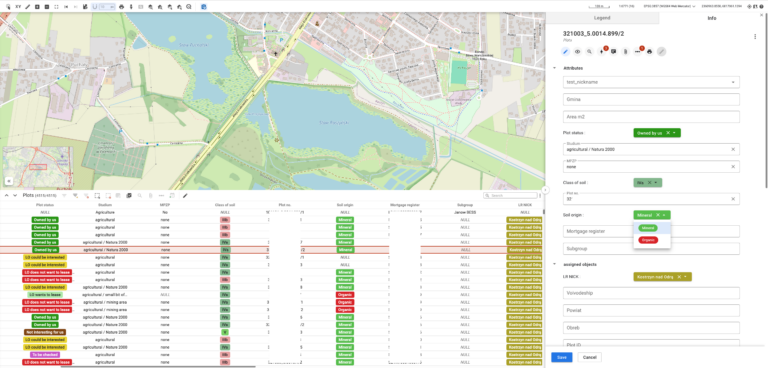768x368 pixels.
Task: Click the identify cursor tool in top toolbar
Action: tap(8, 7)
